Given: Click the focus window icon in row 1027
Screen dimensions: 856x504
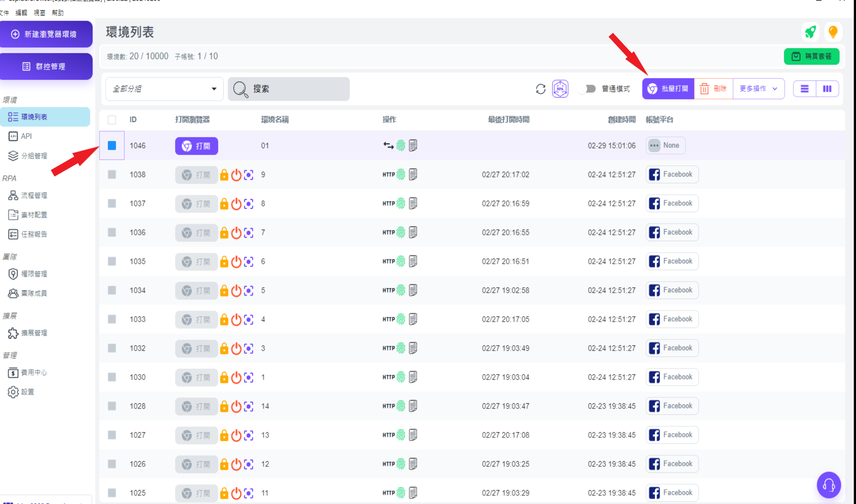Looking at the screenshot, I should point(249,435).
